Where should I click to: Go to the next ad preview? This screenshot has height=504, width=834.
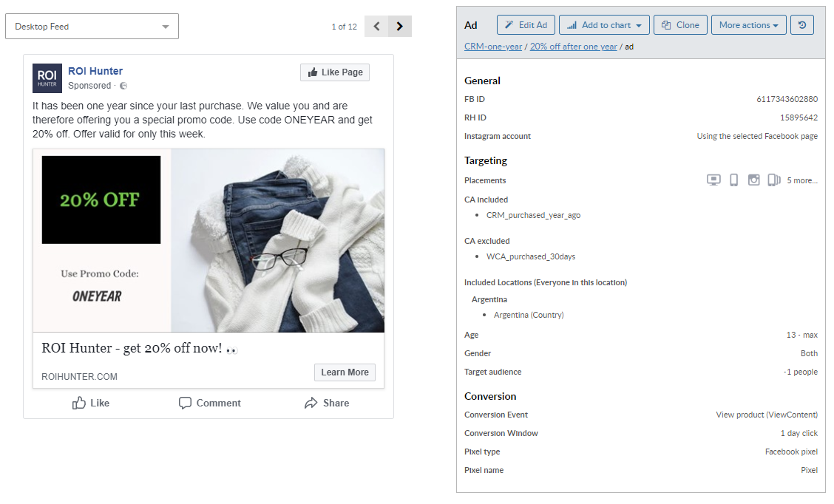(x=400, y=26)
